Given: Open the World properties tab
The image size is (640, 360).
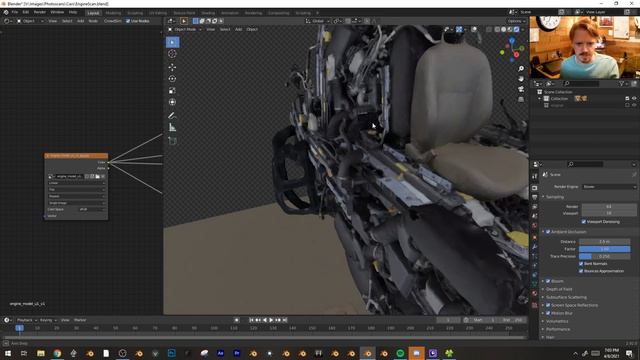Looking at the screenshot, I should click(x=534, y=226).
